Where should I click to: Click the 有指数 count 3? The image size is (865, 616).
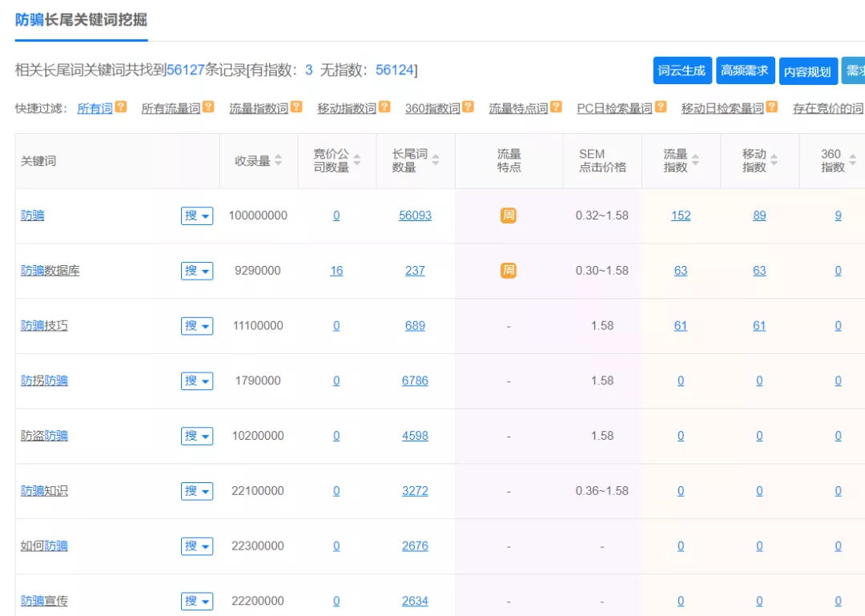pyautogui.click(x=308, y=70)
